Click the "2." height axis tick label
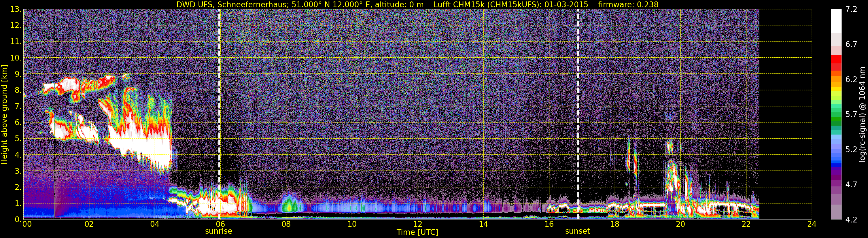868x238 pixels. pyautogui.click(x=18, y=188)
